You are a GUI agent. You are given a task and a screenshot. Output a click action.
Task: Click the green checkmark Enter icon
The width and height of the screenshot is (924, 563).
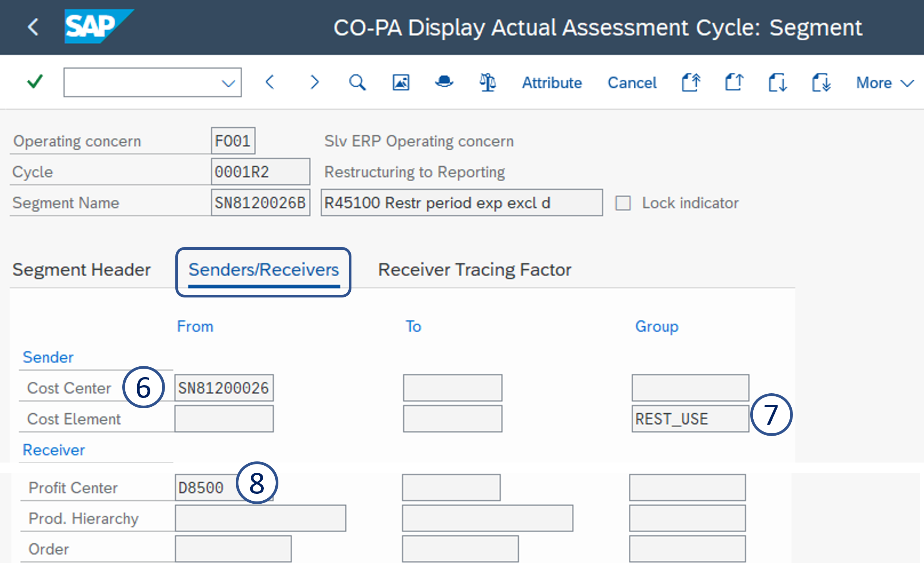[35, 82]
